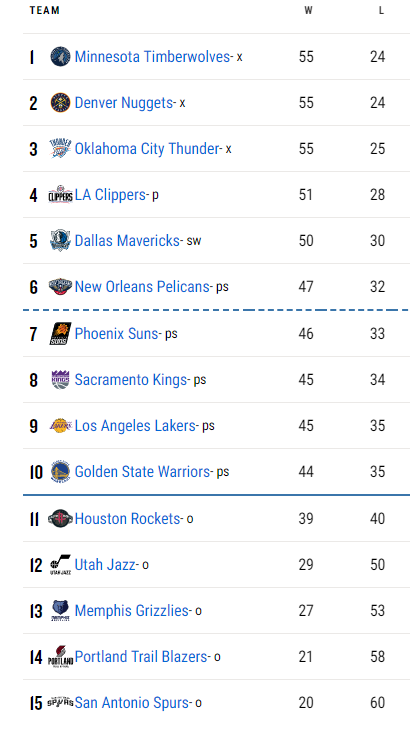410x736 pixels.
Task: Sort by the W column header
Action: click(308, 10)
